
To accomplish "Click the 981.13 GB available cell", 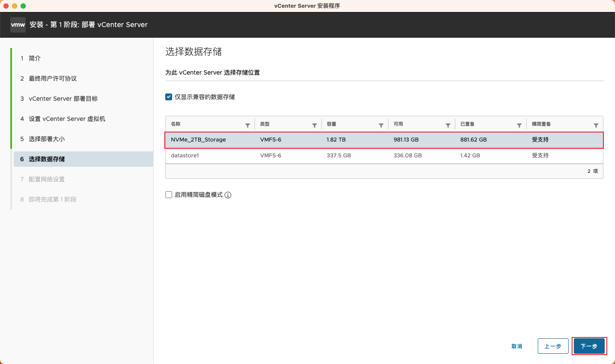I will click(x=406, y=140).
